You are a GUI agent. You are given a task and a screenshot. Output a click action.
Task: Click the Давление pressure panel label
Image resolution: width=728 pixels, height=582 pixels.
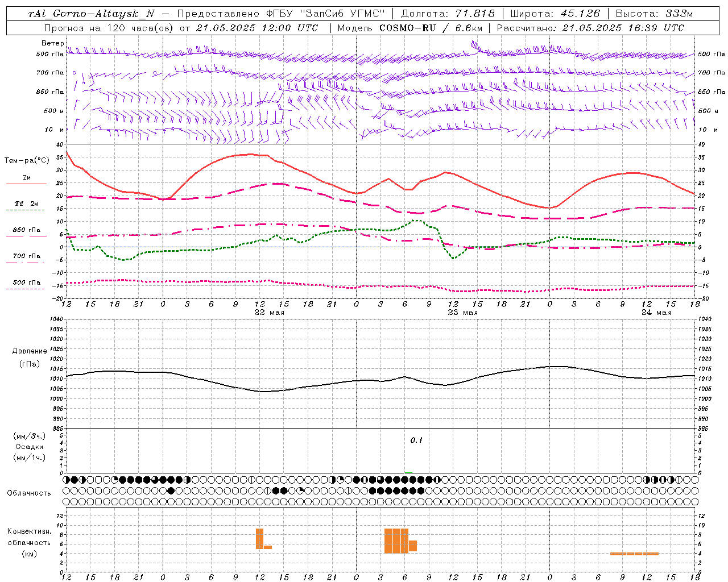tap(30, 351)
